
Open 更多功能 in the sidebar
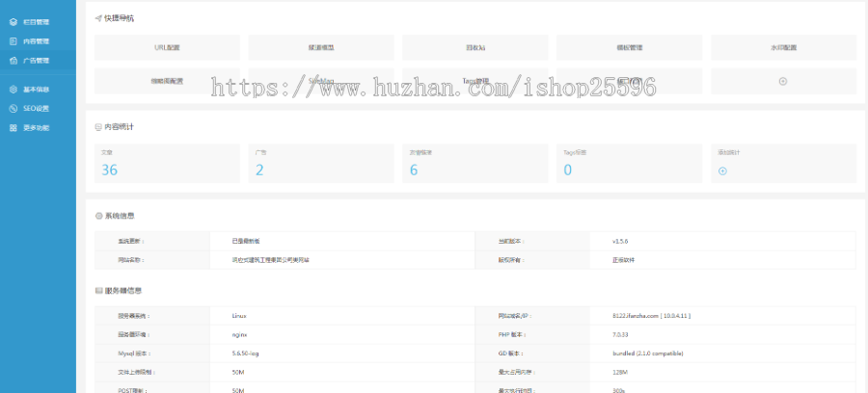[x=36, y=128]
